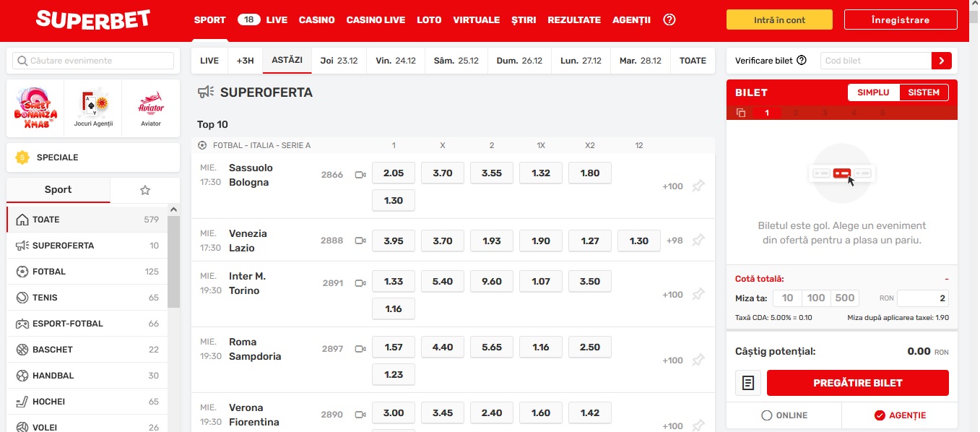
Task: Select the Joi 23.12 date tab
Action: point(339,61)
